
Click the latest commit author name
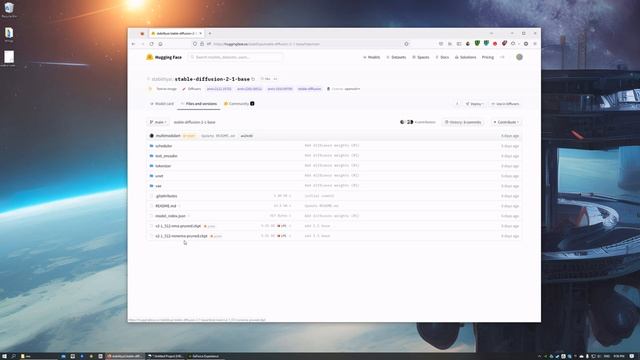coord(168,136)
